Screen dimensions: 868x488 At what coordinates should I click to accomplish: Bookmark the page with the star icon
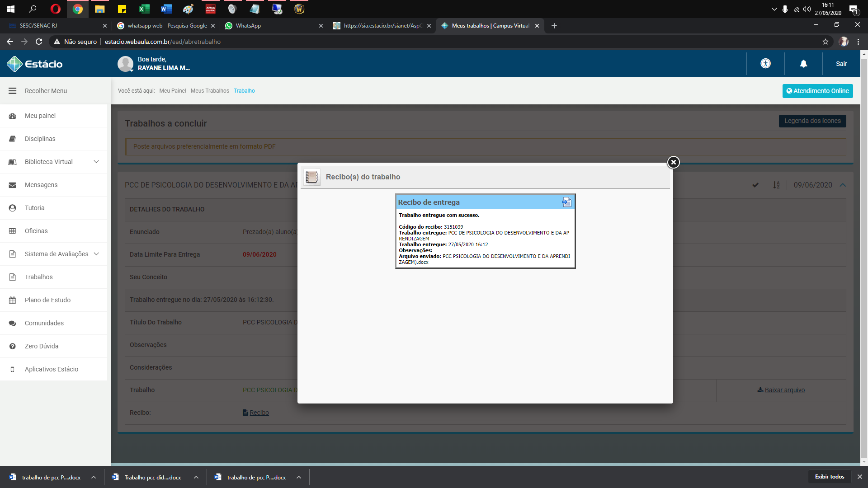(826, 42)
